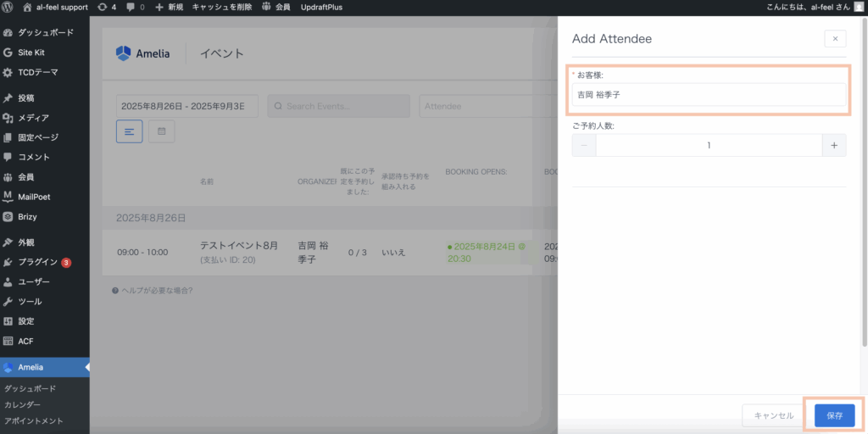
Task: Switch to calendar view icon button
Action: pos(162,131)
